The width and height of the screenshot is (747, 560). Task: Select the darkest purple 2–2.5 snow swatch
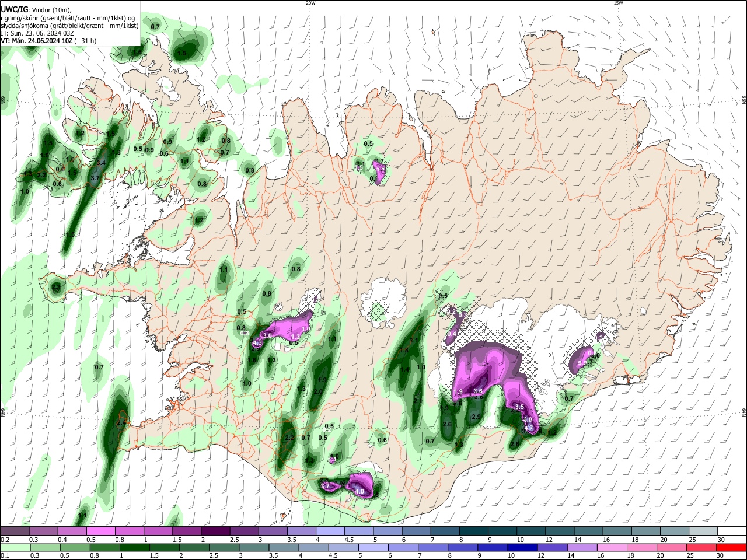[x=217, y=531]
